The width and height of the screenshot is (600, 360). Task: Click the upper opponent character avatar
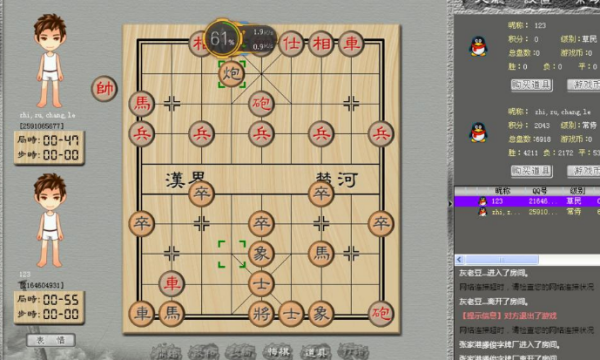pyautogui.click(x=50, y=61)
